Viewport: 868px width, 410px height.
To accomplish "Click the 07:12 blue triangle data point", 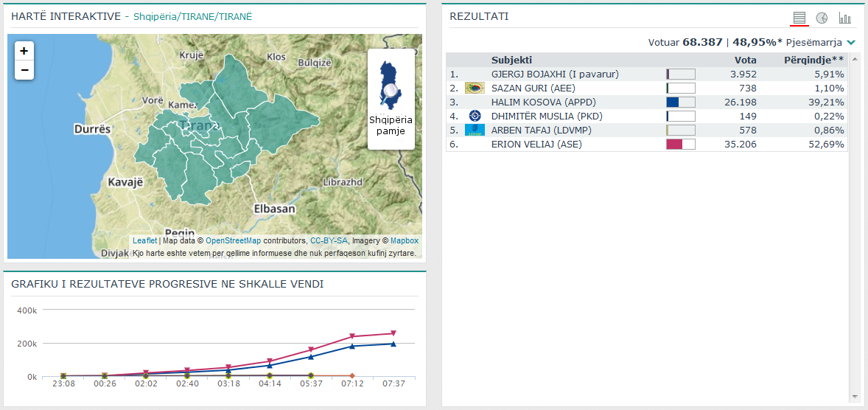I will click(352, 347).
